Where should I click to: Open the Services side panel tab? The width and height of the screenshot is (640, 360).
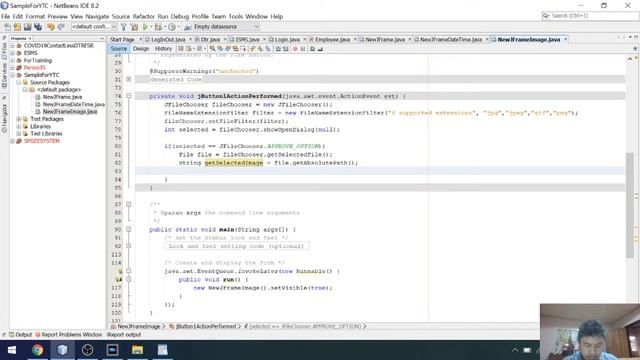click(4, 75)
